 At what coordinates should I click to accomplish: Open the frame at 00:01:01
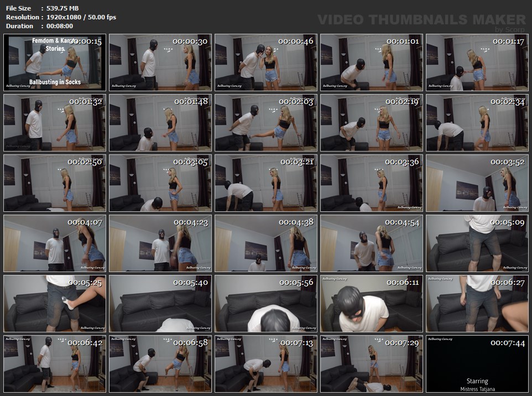[372, 62]
